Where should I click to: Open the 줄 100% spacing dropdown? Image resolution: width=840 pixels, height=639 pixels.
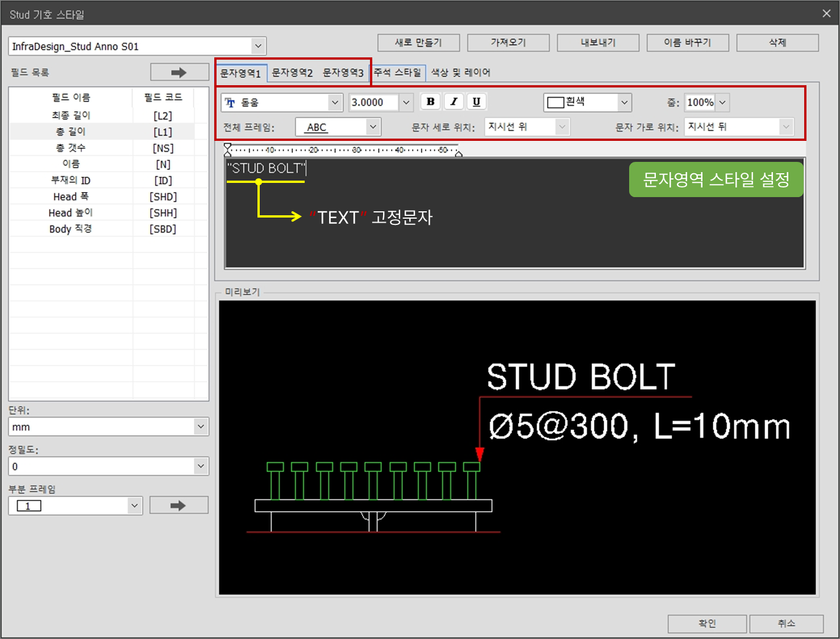[x=722, y=103]
